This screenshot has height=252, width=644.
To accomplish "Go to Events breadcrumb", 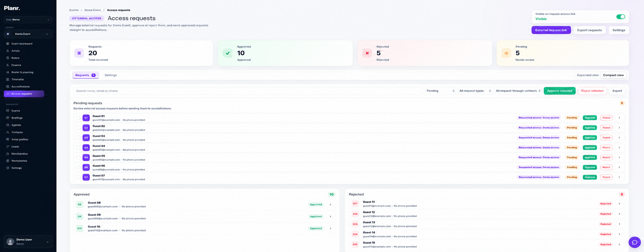I will click(74, 10).
